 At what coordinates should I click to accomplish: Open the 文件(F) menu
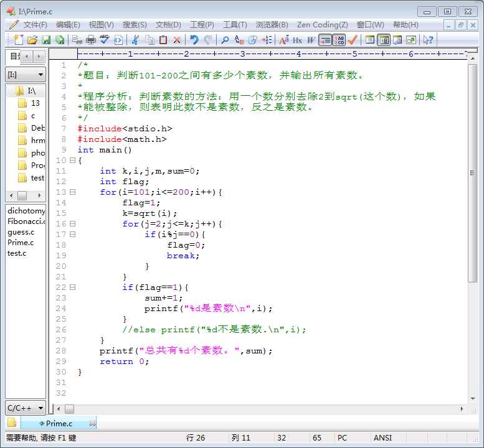(x=35, y=25)
